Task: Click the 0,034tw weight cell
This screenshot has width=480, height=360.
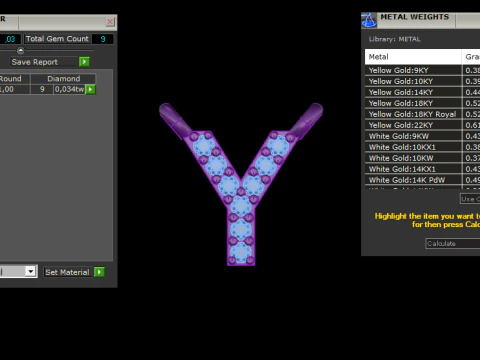Action: 69,89
